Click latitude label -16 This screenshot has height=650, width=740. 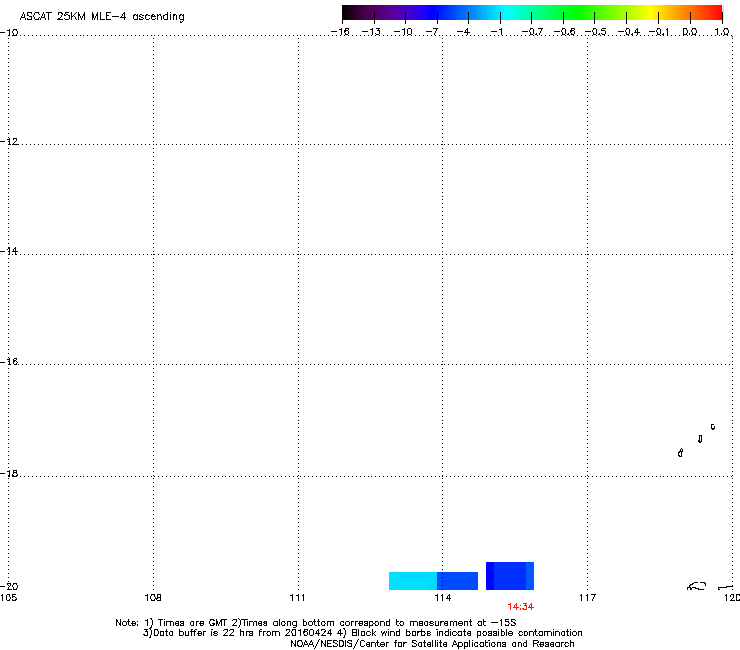[x=9, y=362]
